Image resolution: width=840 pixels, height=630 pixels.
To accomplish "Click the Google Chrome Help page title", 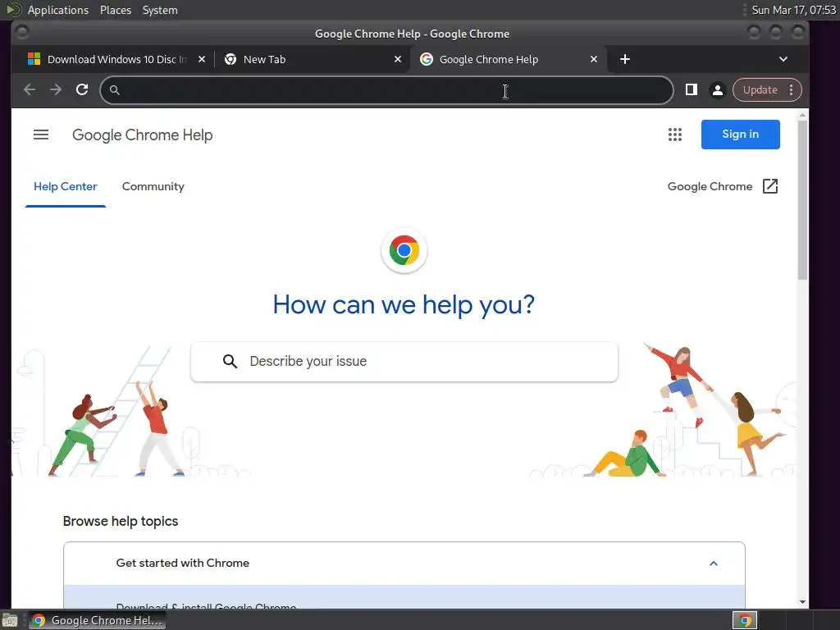I will pyautogui.click(x=143, y=135).
